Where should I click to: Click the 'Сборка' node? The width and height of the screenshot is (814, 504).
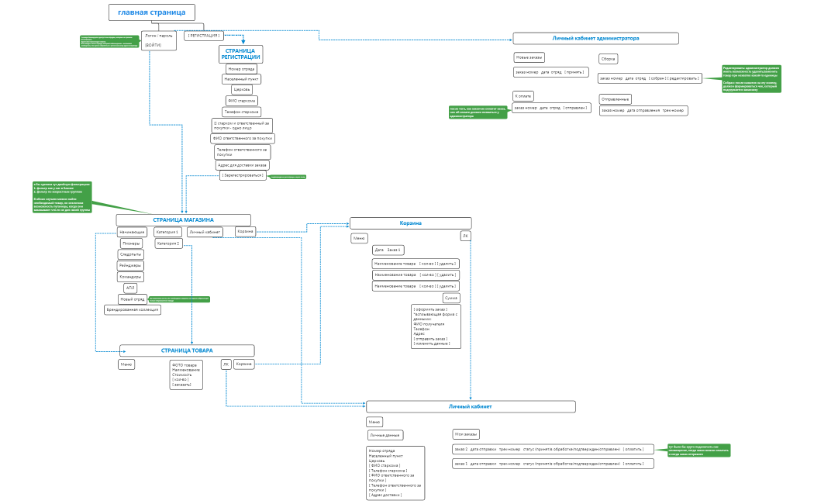[608, 59]
